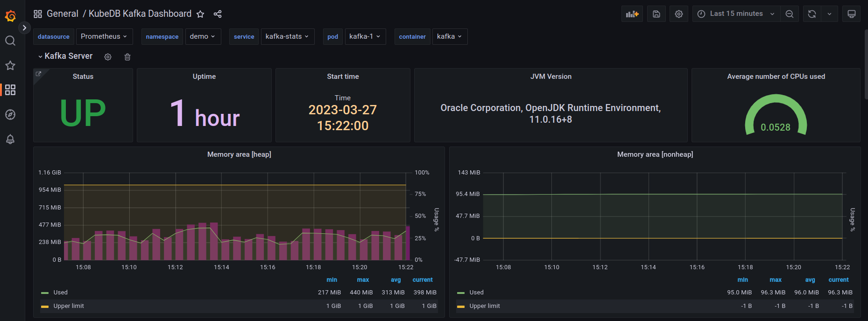Sort heap legend by max column
Screen dimensions: 868x321
[363, 280]
